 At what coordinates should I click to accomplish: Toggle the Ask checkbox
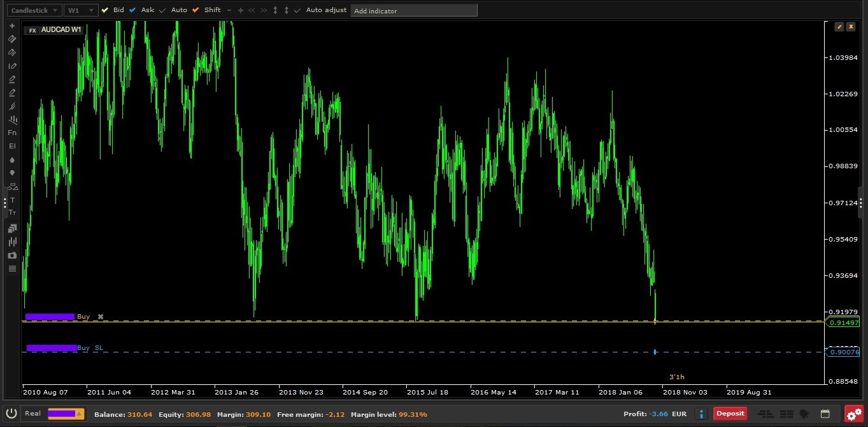pos(132,10)
